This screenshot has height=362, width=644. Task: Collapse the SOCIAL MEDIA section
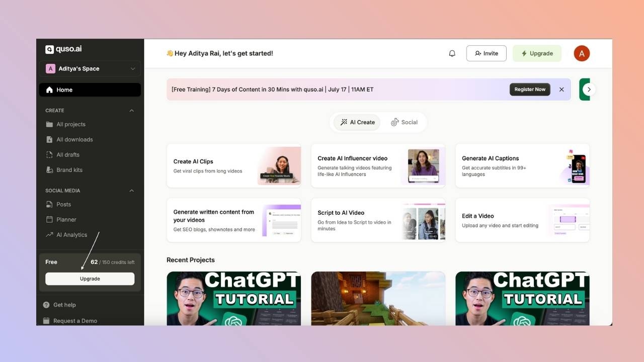[132, 191]
